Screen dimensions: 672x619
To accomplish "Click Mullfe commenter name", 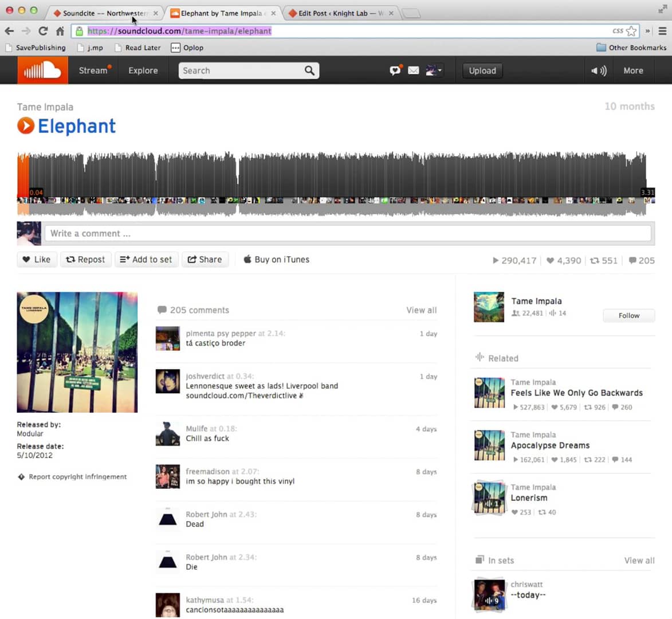I will (197, 428).
